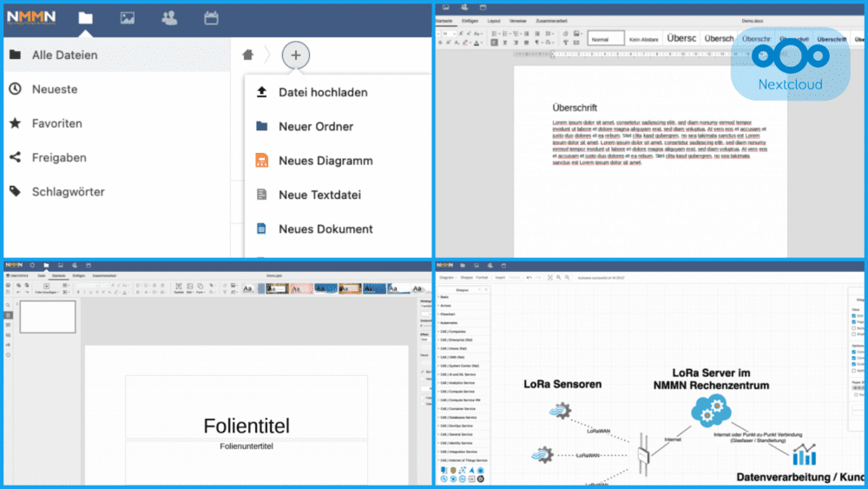Pick highlight color button in document editor
Image resolution: width=868 pixels, height=489 pixels.
(x=465, y=43)
